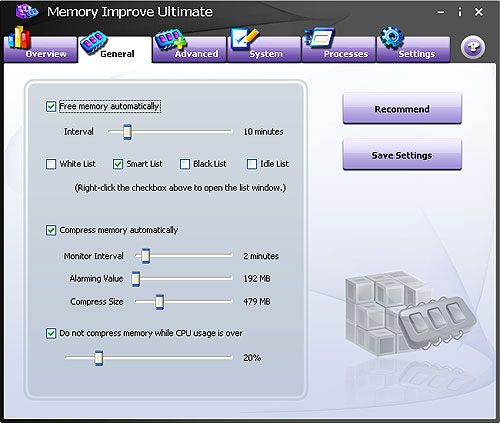This screenshot has width=500, height=423.
Task: Check the Idle List checkbox
Action: (252, 164)
